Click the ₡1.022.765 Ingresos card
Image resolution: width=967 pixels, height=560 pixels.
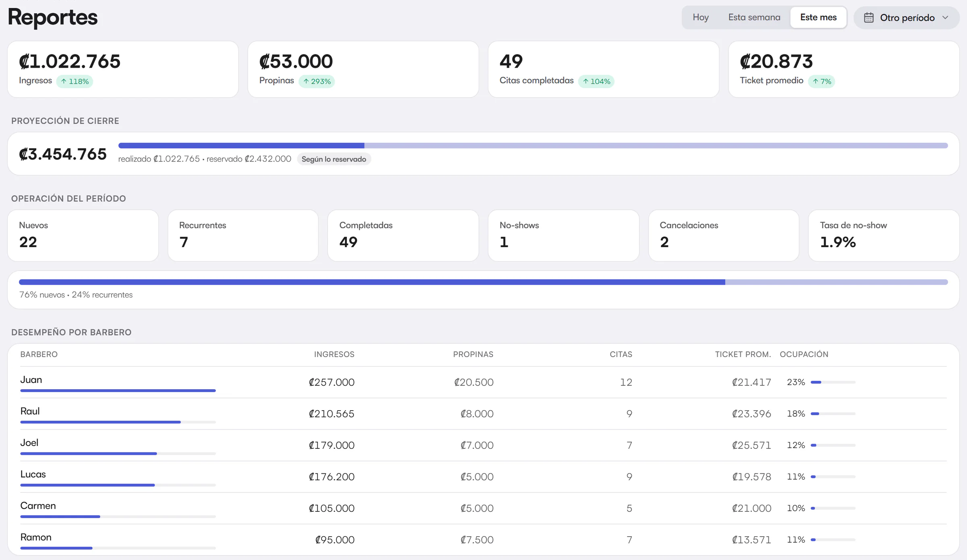[123, 69]
